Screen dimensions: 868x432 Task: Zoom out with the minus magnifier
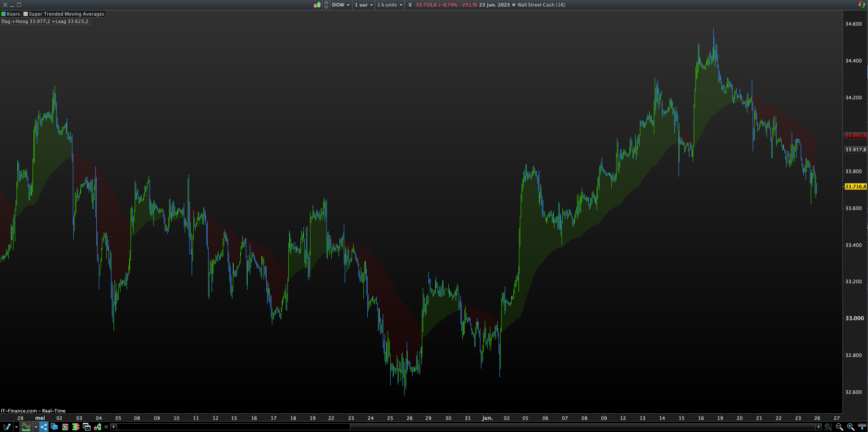click(839, 427)
